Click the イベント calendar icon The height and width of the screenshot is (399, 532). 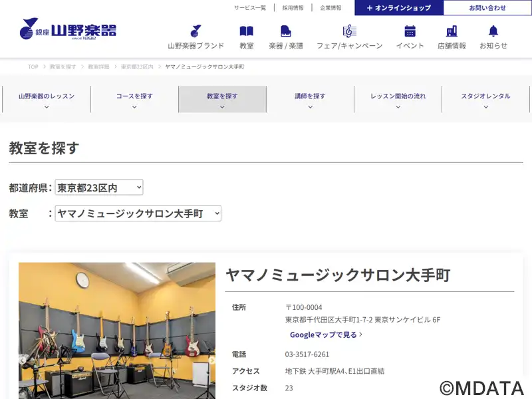tap(410, 31)
